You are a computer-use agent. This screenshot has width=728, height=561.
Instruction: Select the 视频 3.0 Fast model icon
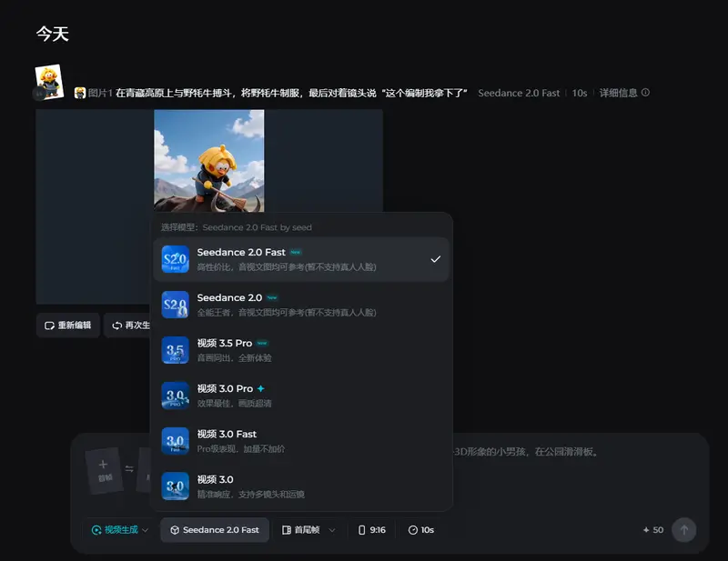(x=175, y=440)
